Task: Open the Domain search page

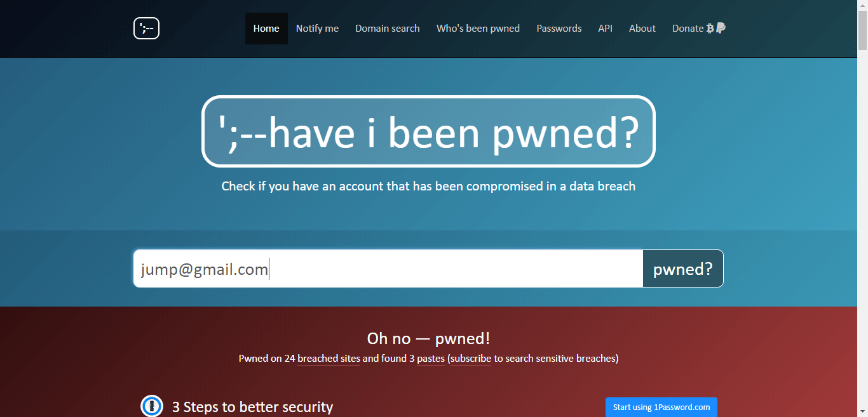Action: [388, 29]
